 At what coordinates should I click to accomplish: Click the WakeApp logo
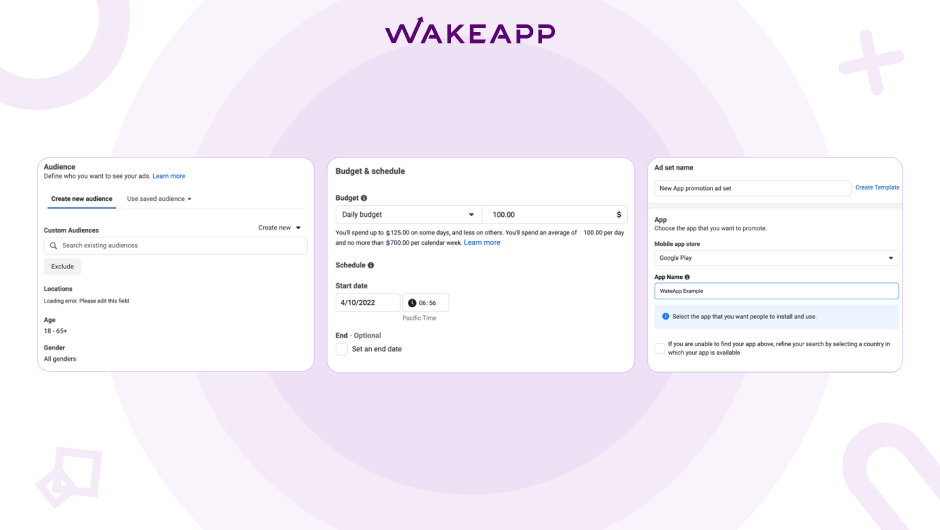[470, 31]
